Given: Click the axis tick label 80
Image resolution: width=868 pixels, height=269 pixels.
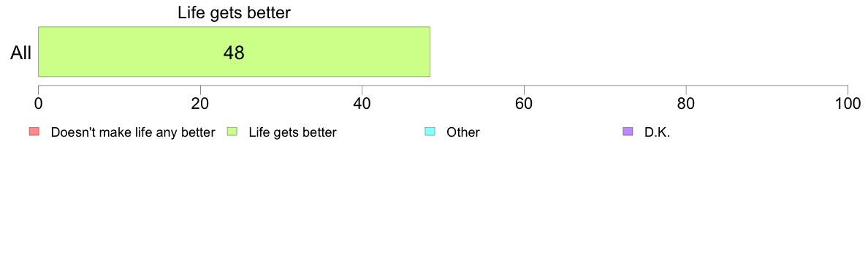Looking at the screenshot, I should pos(686,104).
